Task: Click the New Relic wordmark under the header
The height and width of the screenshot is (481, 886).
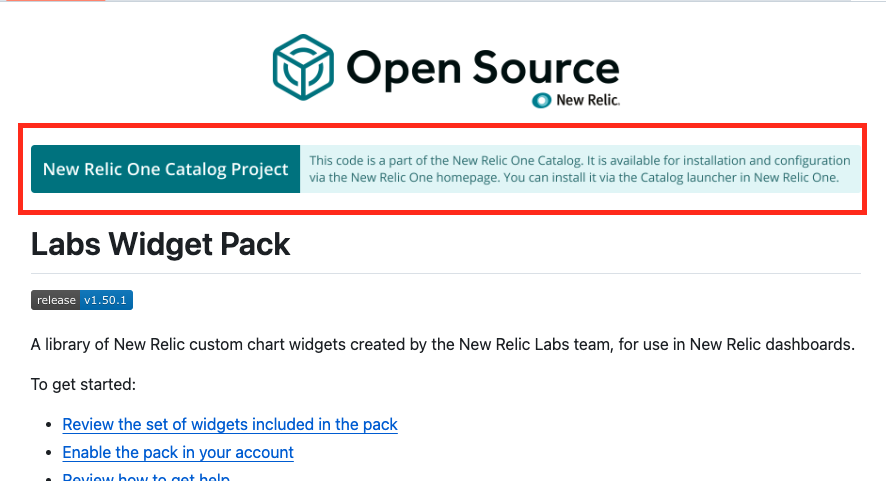Action: 588,100
